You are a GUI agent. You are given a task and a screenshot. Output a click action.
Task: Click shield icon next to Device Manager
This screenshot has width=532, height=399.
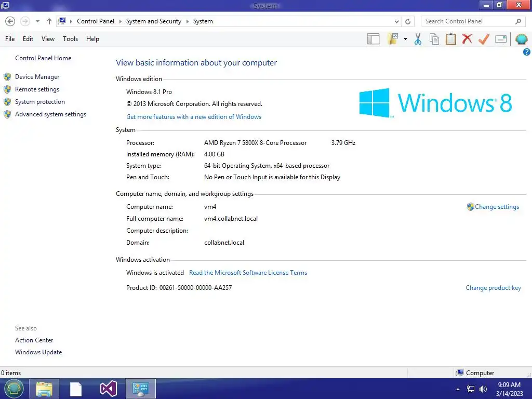[7, 77]
